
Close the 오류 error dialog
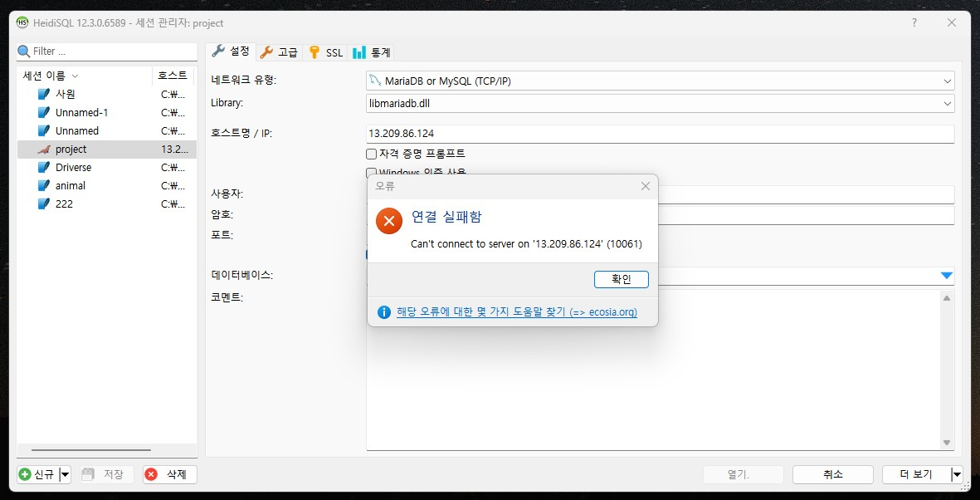coord(646,186)
